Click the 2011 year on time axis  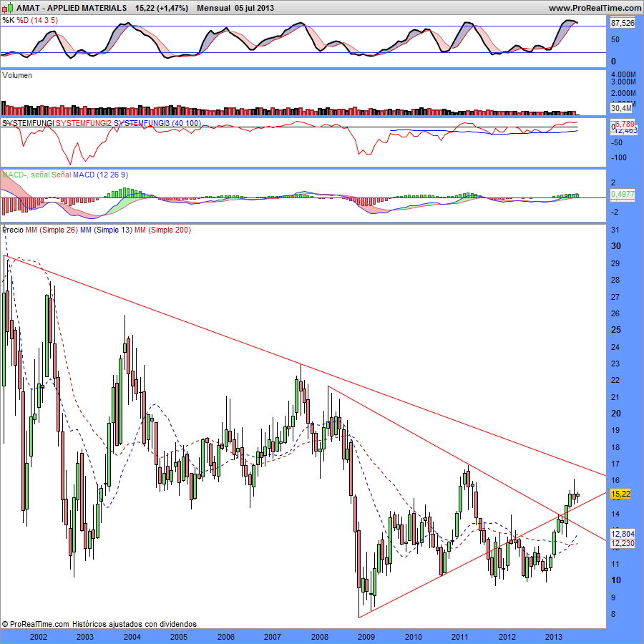(x=460, y=637)
